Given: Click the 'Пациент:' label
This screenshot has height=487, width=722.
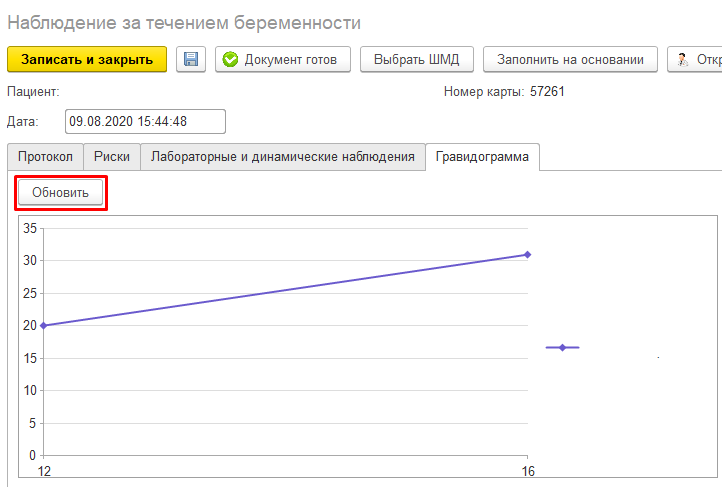Looking at the screenshot, I should tap(33, 92).
